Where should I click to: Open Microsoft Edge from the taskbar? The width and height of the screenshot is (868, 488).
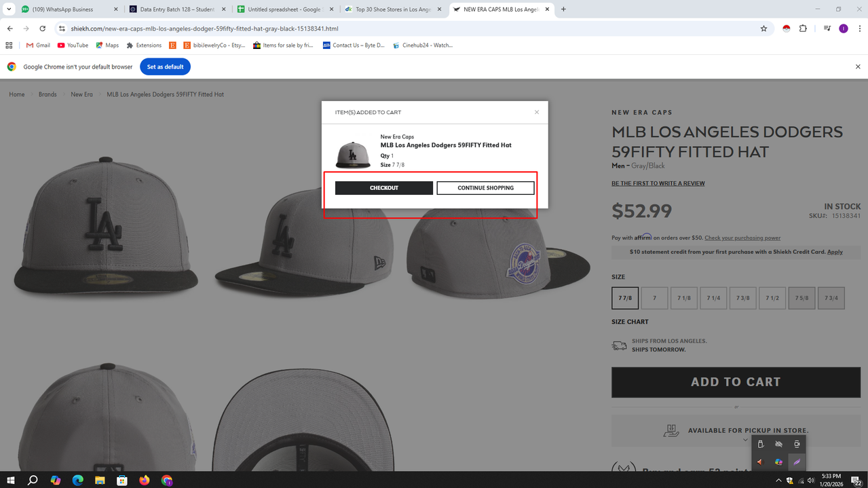(x=77, y=480)
